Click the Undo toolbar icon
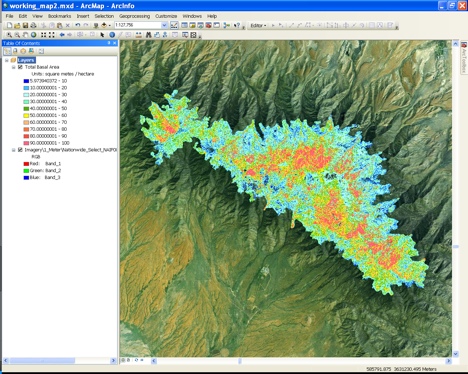The height and width of the screenshot is (374, 468). pos(78,25)
